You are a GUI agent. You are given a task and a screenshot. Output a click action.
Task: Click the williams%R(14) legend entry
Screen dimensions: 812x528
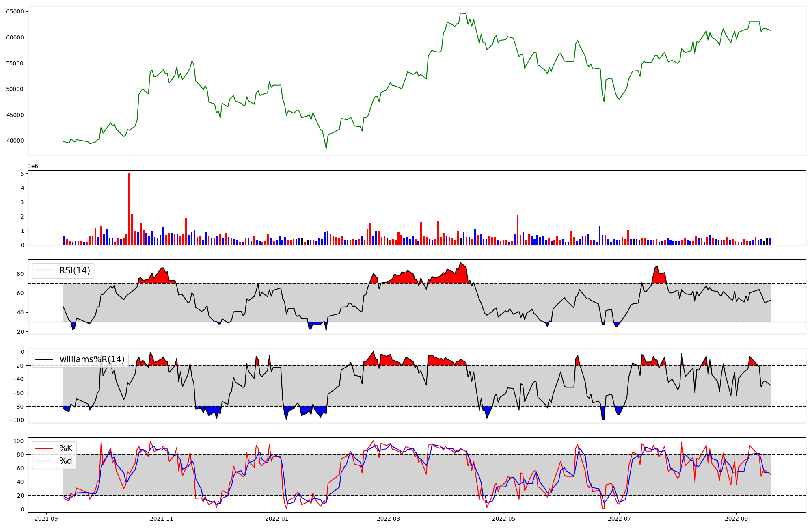click(92, 359)
